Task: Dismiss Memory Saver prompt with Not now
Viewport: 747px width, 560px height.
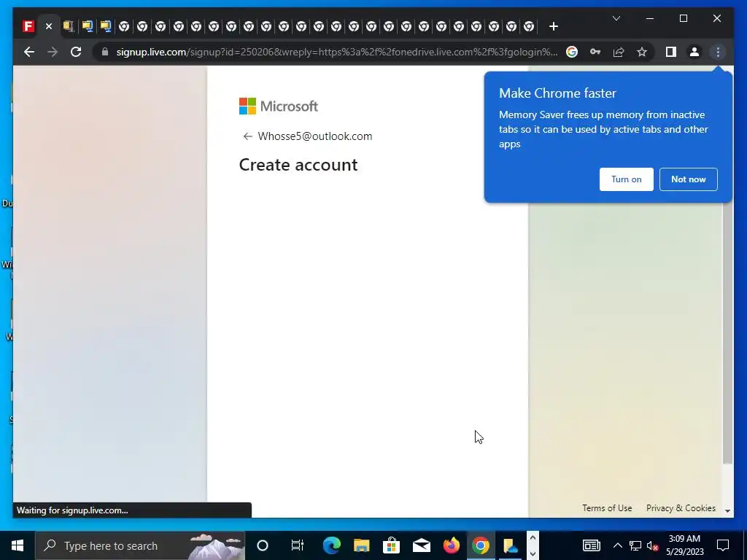Action: [689, 179]
